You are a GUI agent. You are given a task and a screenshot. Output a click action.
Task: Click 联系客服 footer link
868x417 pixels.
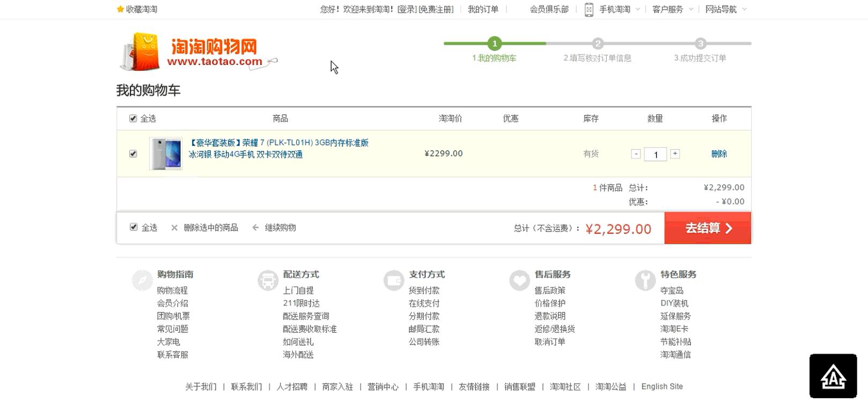pos(172,355)
